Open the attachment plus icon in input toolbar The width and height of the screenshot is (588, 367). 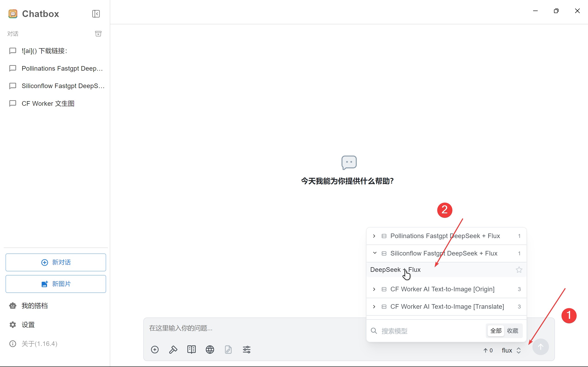pyautogui.click(x=155, y=350)
